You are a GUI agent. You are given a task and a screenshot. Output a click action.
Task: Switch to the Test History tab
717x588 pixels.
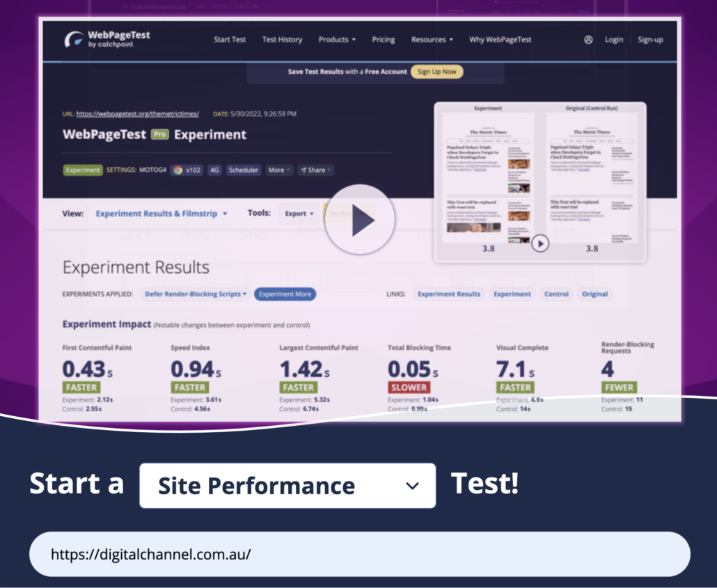pos(282,40)
